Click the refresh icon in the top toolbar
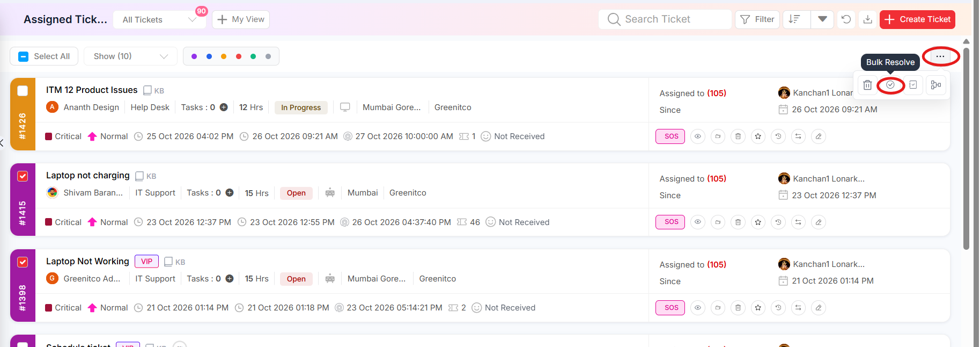Viewport: 980px width, 347px height. (x=846, y=19)
